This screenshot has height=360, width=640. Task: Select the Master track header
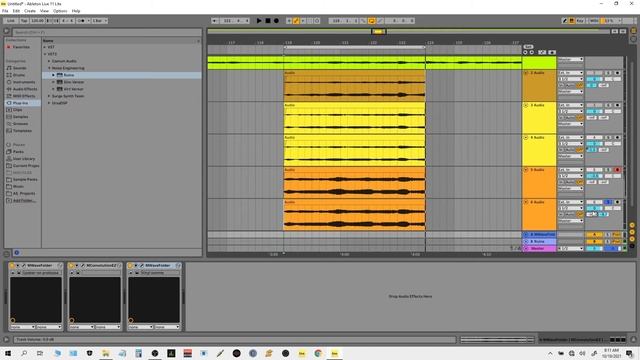539,249
